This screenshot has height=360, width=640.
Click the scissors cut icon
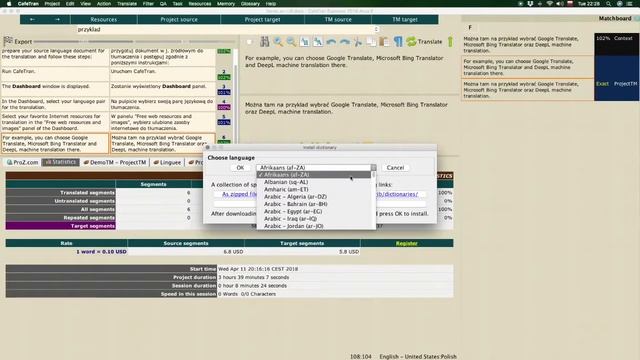358,41
